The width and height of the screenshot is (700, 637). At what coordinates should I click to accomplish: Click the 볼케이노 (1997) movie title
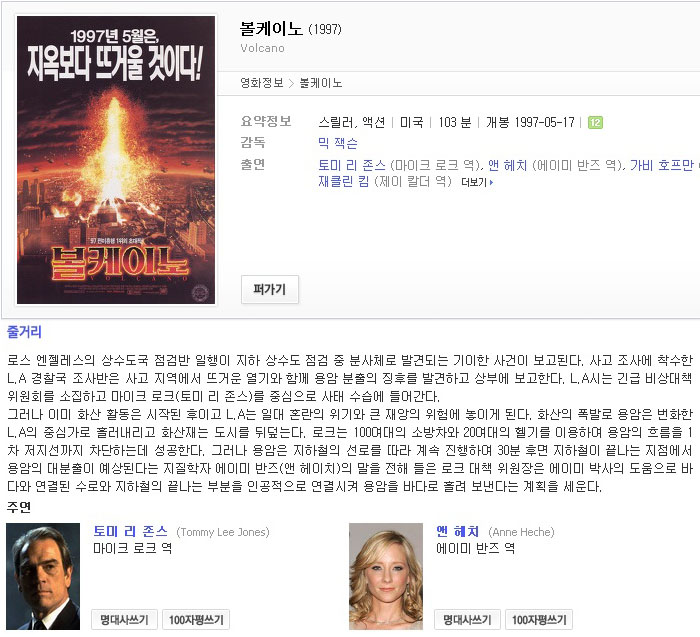pos(291,29)
